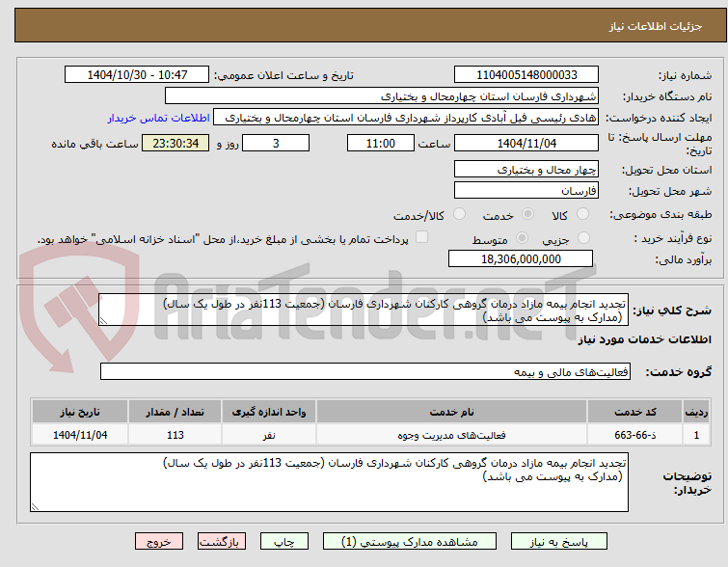This screenshot has width=728, height=567.
Task: Click the توضیحات خریدار textarea
Action: click(x=329, y=482)
